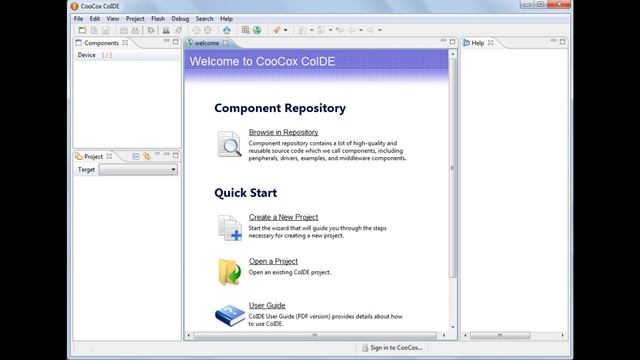Image resolution: width=640 pixels, height=360 pixels.
Task: Click the Rebuild toolbar icon
Action: 135,30
